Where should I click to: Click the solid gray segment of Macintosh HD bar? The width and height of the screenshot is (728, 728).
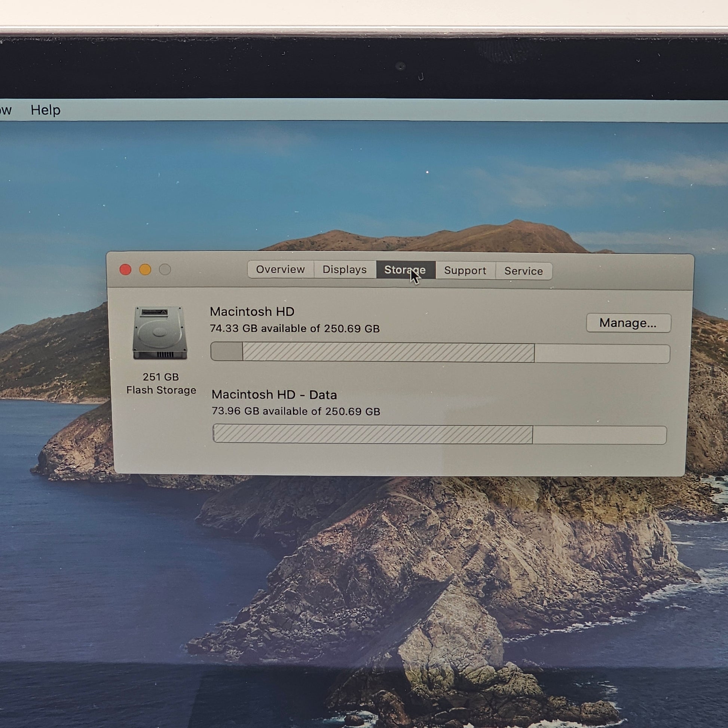[x=226, y=352]
